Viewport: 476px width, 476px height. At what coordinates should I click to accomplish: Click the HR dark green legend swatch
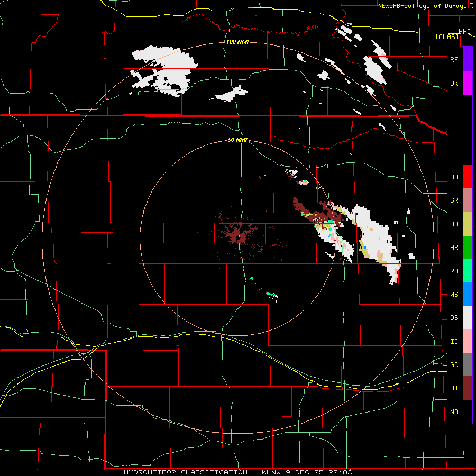click(467, 247)
